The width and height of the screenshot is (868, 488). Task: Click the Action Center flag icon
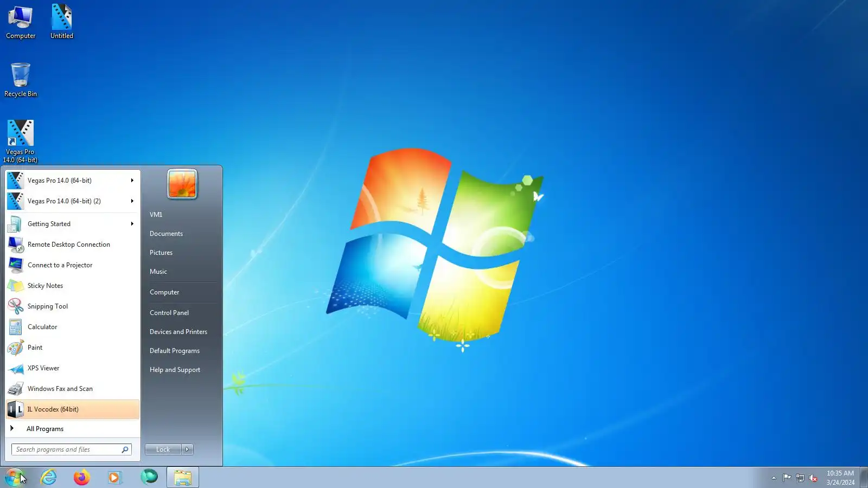tap(787, 478)
